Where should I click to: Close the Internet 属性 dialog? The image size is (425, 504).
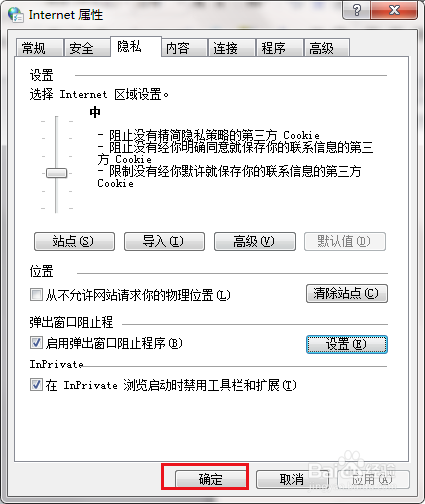point(394,11)
